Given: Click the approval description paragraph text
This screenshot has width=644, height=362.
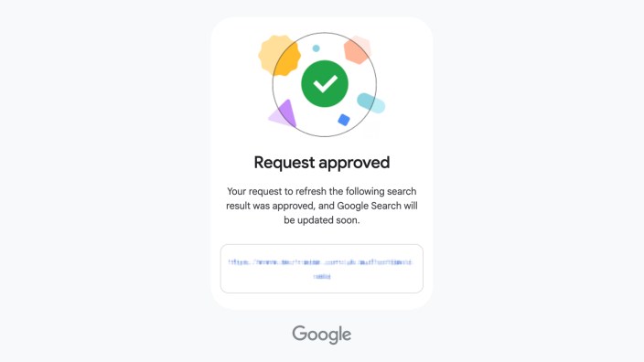Looking at the screenshot, I should [322, 206].
